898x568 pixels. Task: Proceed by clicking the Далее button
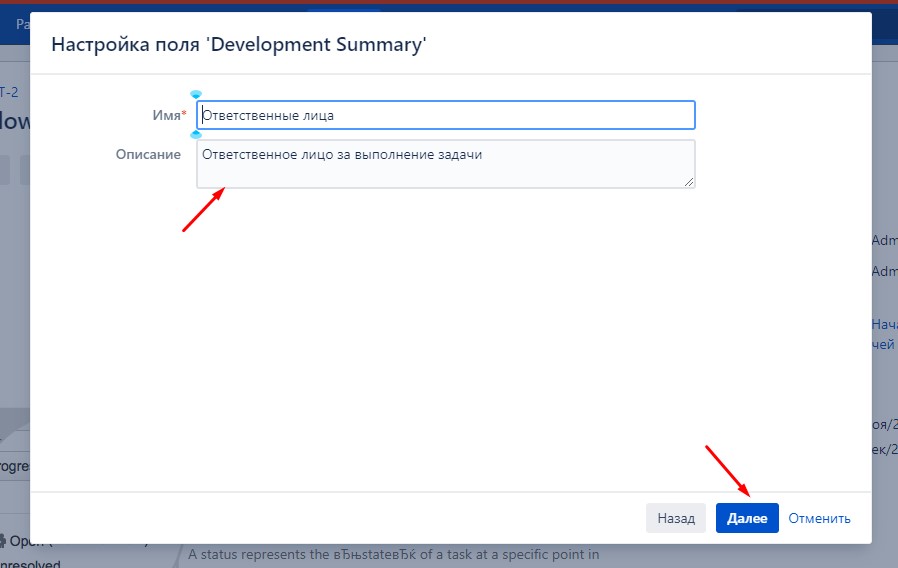(x=747, y=518)
